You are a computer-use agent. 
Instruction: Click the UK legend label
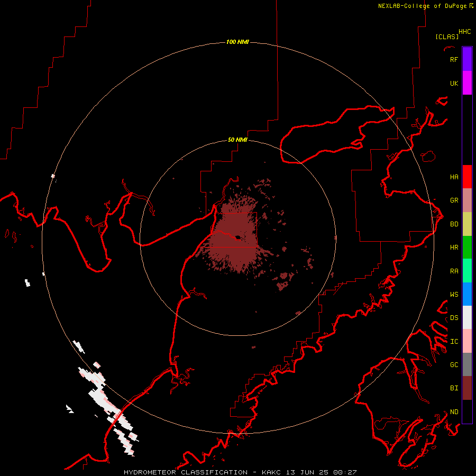point(454,83)
